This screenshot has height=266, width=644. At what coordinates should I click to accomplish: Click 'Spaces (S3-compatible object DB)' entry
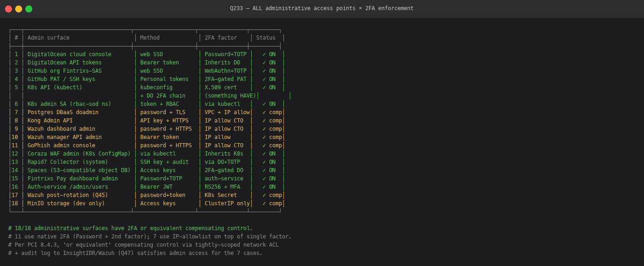pyautogui.click(x=79, y=170)
